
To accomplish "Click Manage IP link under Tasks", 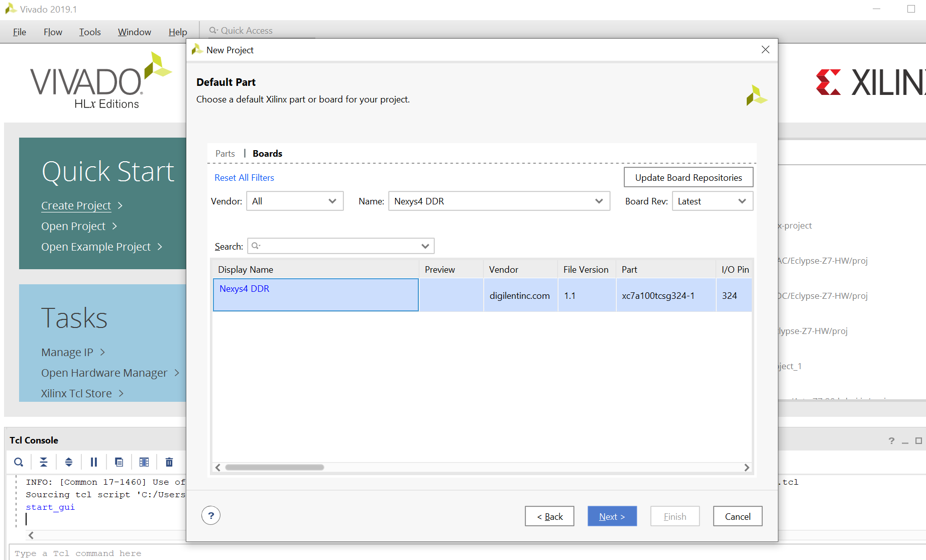I will tap(67, 353).
